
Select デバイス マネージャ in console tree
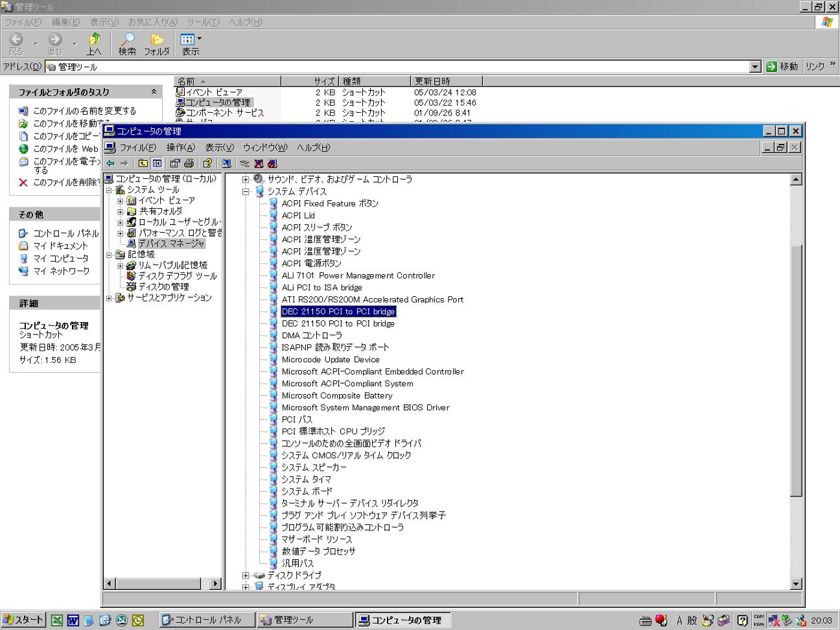pyautogui.click(x=171, y=244)
